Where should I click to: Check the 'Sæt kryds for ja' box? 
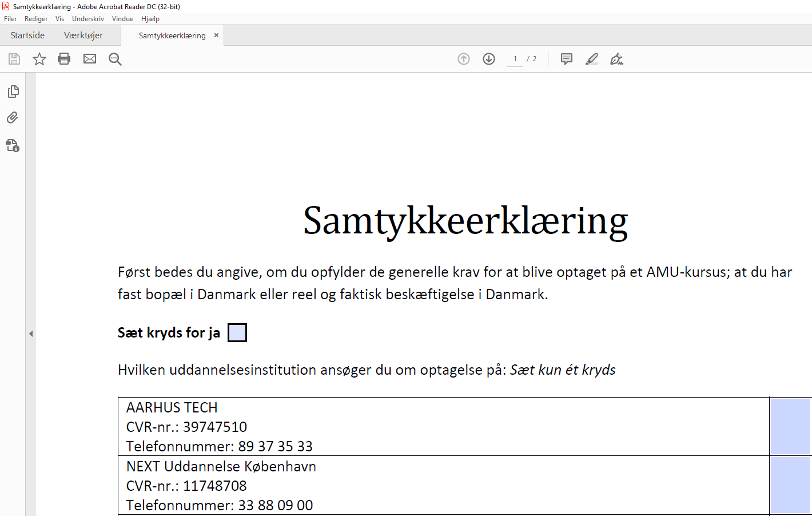pos(237,332)
